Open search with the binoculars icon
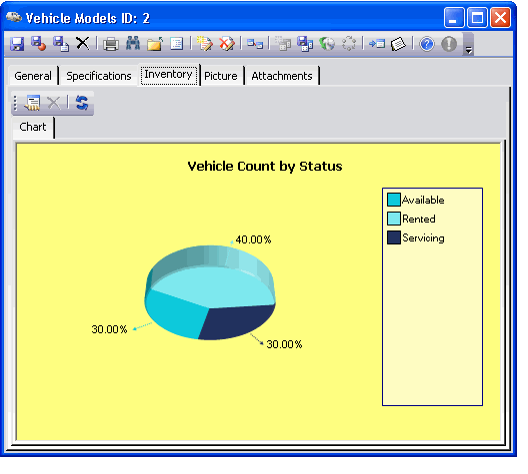The image size is (528, 474). (x=133, y=43)
